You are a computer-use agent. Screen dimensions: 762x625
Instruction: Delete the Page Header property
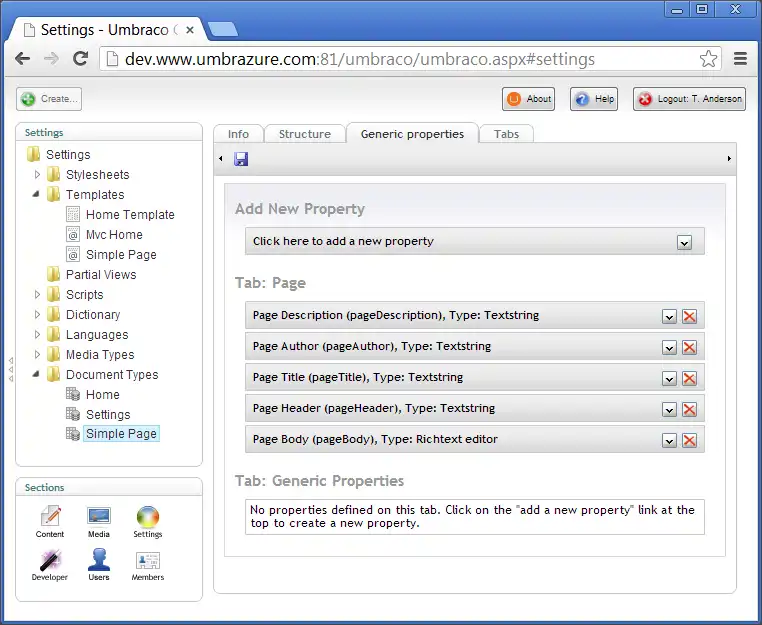[x=689, y=410]
